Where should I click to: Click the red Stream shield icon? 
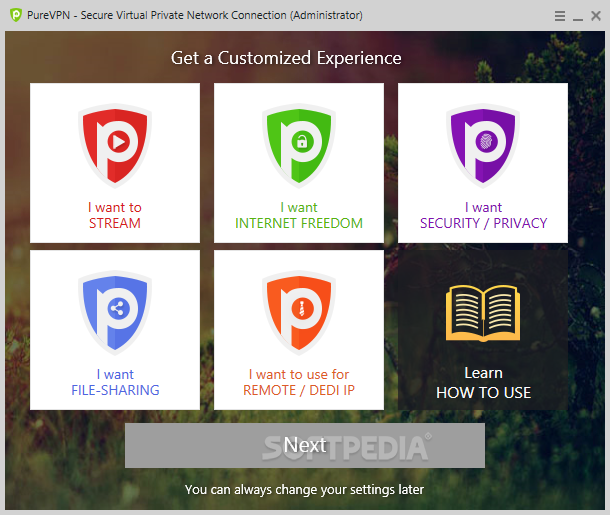(115, 145)
